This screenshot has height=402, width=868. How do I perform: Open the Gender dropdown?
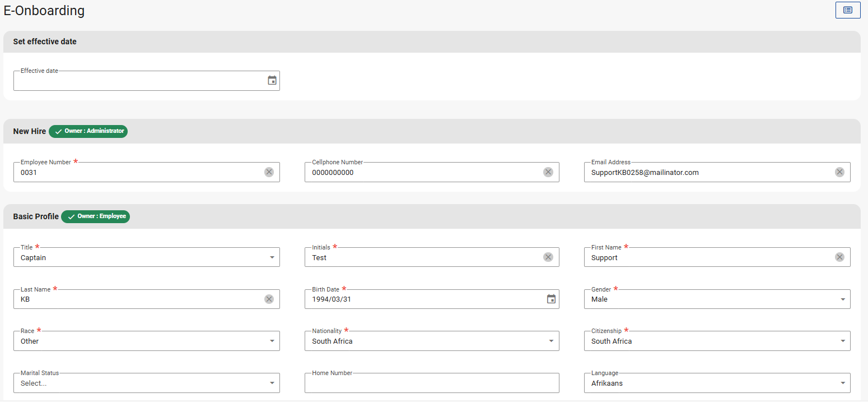coord(843,299)
